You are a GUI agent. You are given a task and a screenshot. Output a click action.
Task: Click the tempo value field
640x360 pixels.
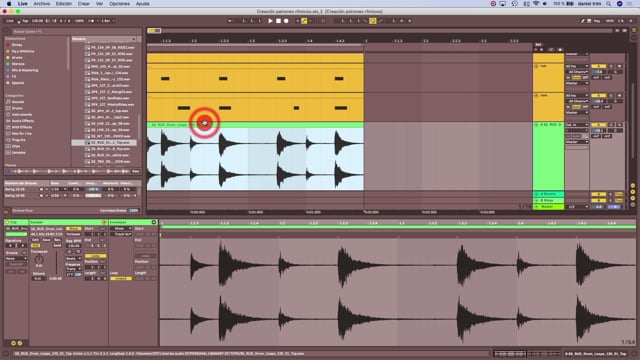tap(37, 21)
